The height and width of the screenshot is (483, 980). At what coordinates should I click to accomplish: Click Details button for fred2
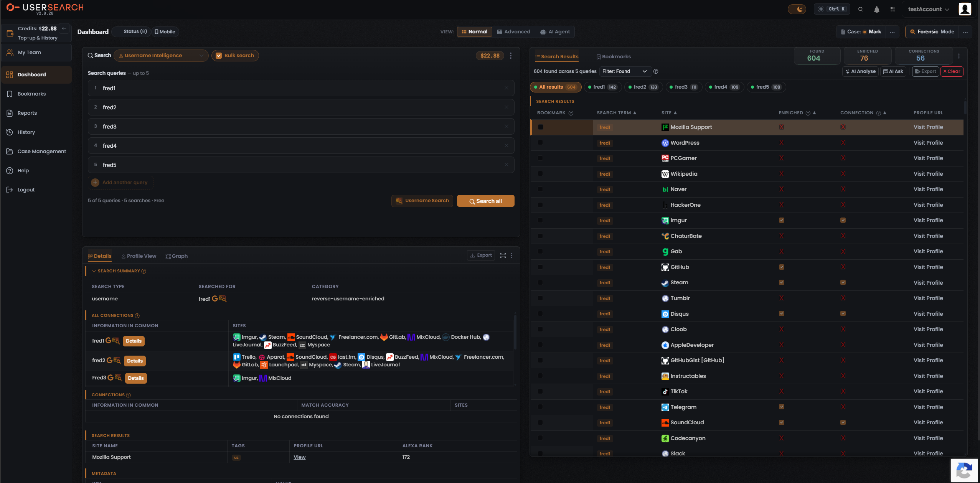[135, 361]
